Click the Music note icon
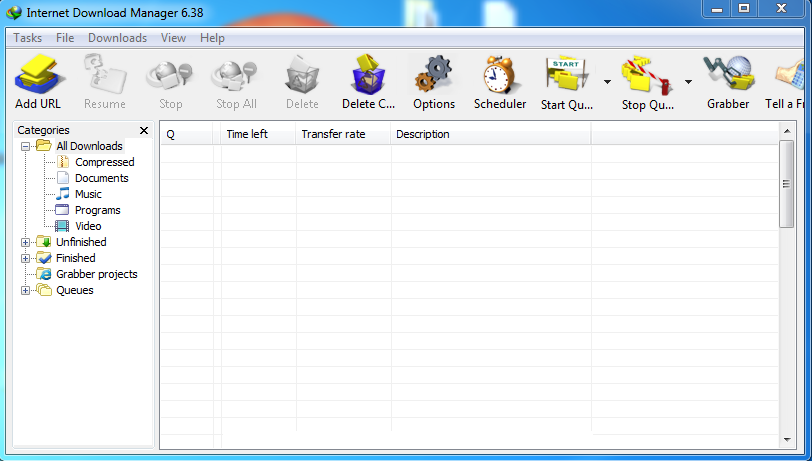This screenshot has width=812, height=461. 63,194
